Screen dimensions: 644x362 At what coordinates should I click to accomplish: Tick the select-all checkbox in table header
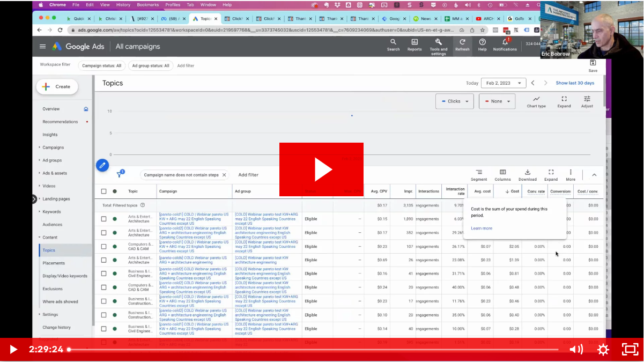click(104, 191)
